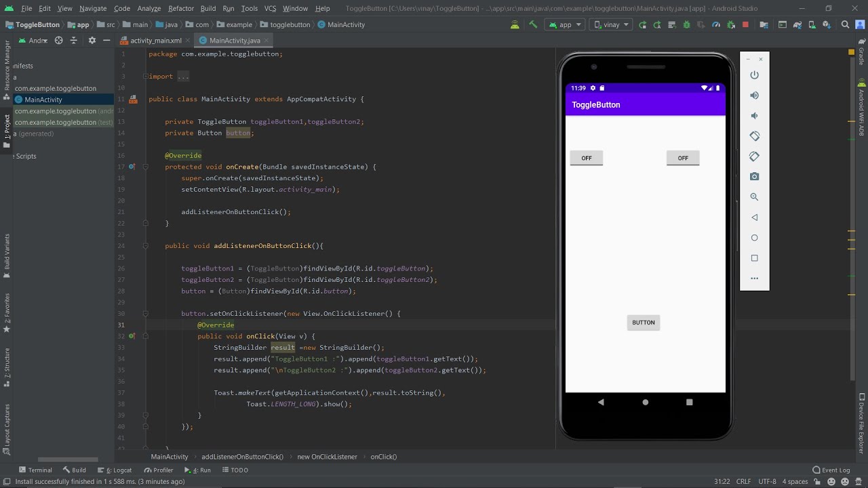Collapse the setOnClickListener block at line 30
This screenshot has width=868, height=488.
[145, 314]
